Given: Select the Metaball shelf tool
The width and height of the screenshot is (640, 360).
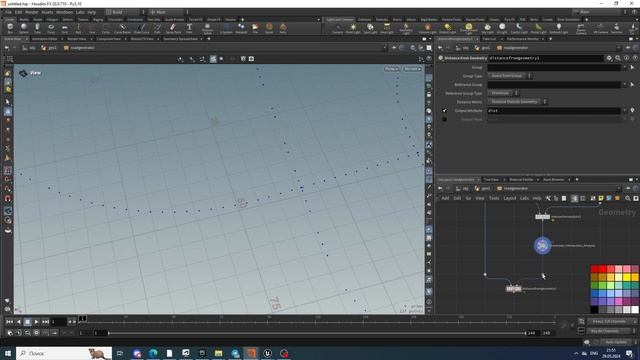Looking at the screenshot, I should tap(241, 28).
